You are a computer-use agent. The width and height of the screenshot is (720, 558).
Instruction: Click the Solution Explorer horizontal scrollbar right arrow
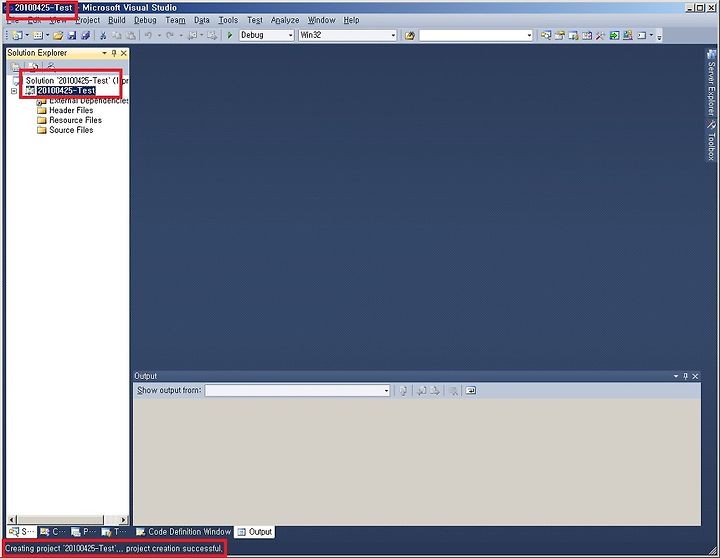[x=123, y=520]
